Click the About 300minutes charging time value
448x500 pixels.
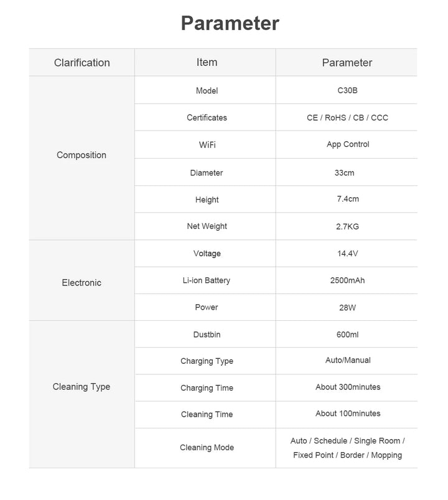coord(347,387)
